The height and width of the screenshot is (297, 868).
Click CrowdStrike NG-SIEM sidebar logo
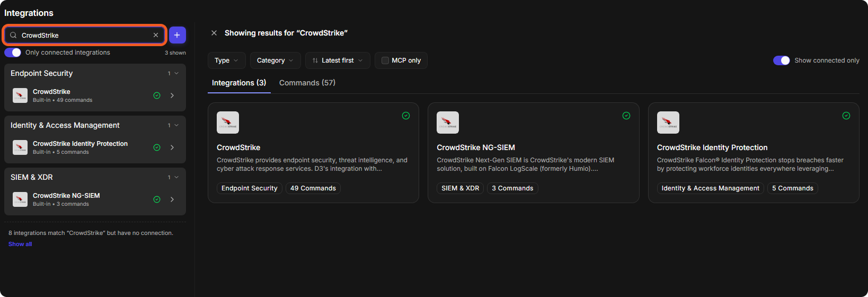coord(20,199)
